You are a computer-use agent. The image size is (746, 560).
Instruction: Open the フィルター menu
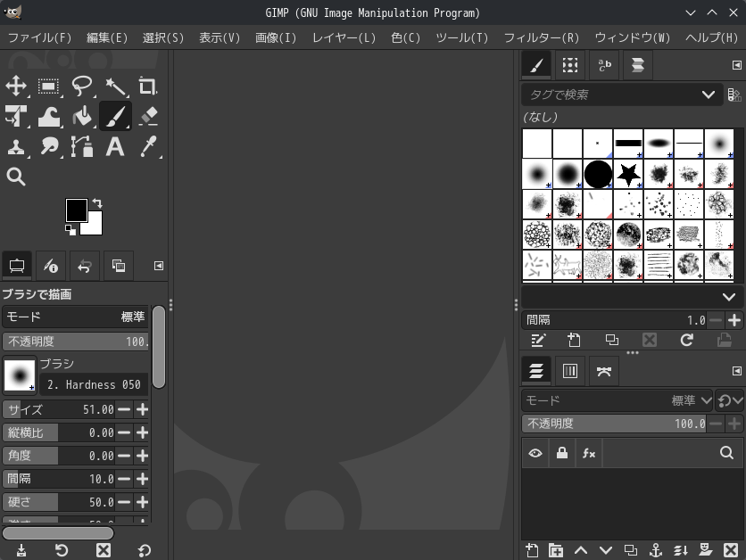point(541,38)
